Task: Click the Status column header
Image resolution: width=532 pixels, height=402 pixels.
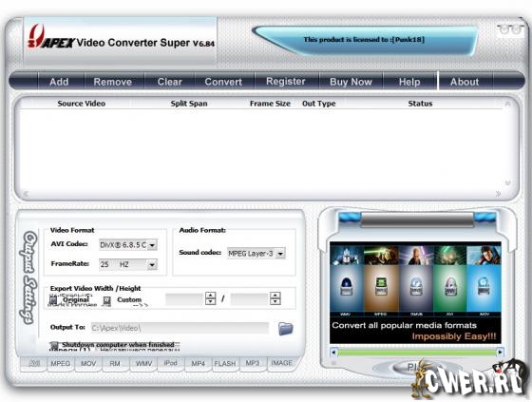Action: [x=420, y=104]
